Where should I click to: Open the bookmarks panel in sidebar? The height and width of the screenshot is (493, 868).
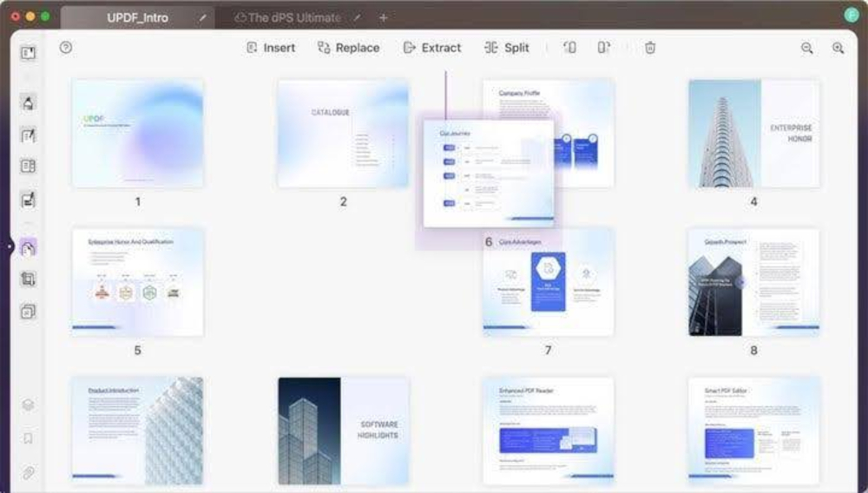29,438
